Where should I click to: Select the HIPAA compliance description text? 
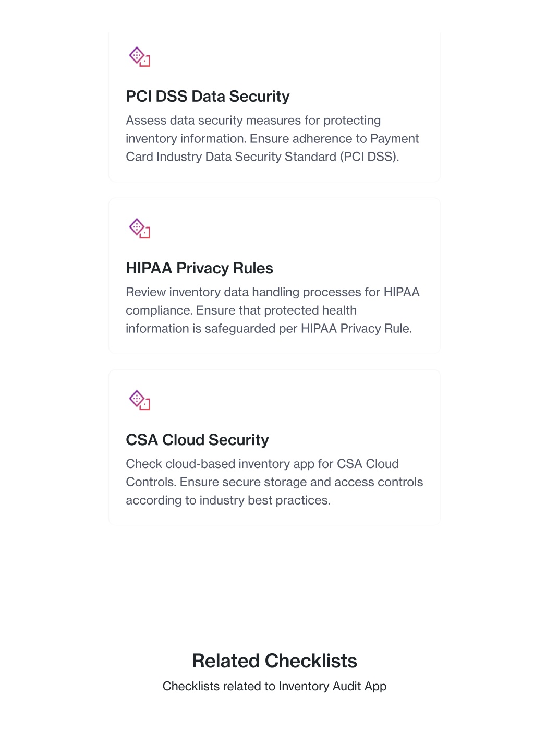(273, 310)
